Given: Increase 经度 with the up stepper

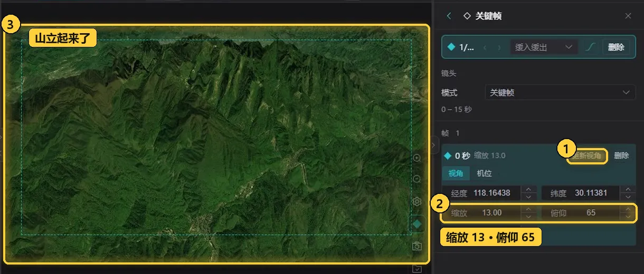Looking at the screenshot, I should 529,190.
